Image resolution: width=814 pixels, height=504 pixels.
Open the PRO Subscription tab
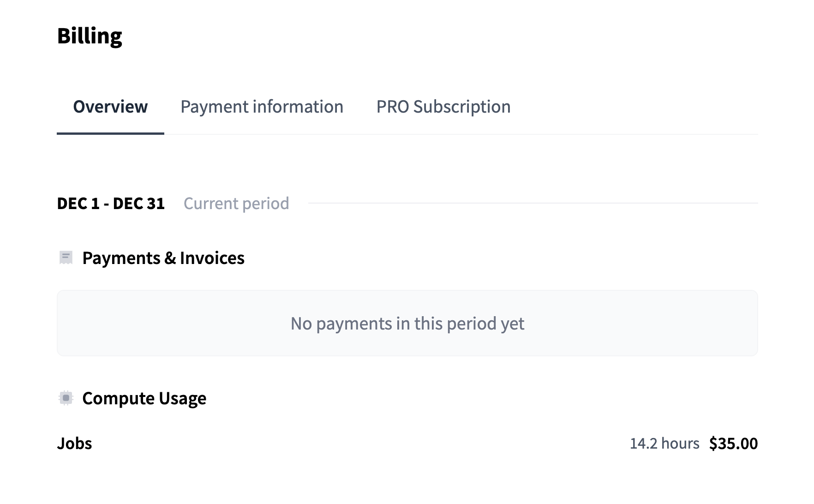click(443, 107)
